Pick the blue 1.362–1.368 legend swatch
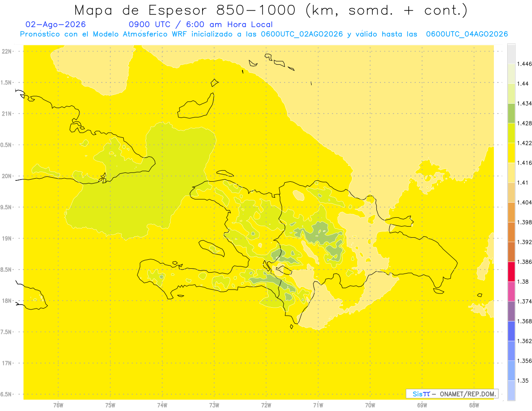This screenshot has width=532, height=411. pos(511,331)
